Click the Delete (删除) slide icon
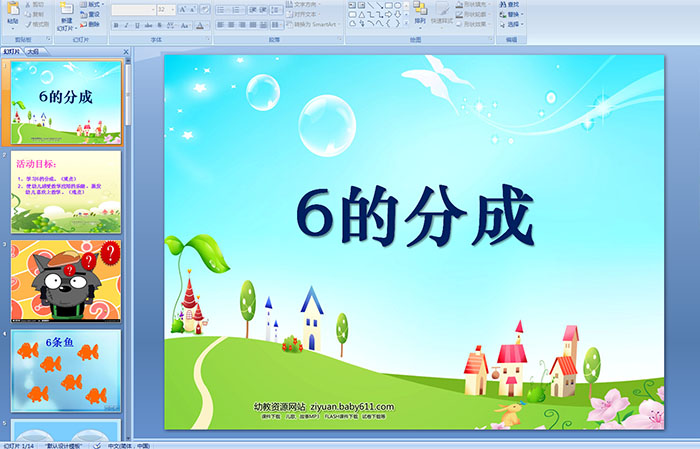 point(83,24)
